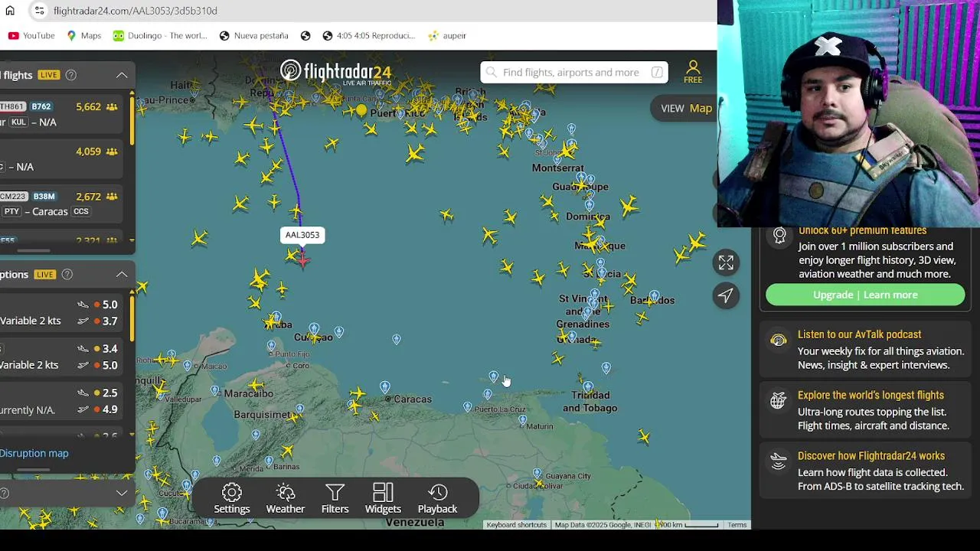
Task: Click the Barbados airport pin marker
Action: coord(655,295)
